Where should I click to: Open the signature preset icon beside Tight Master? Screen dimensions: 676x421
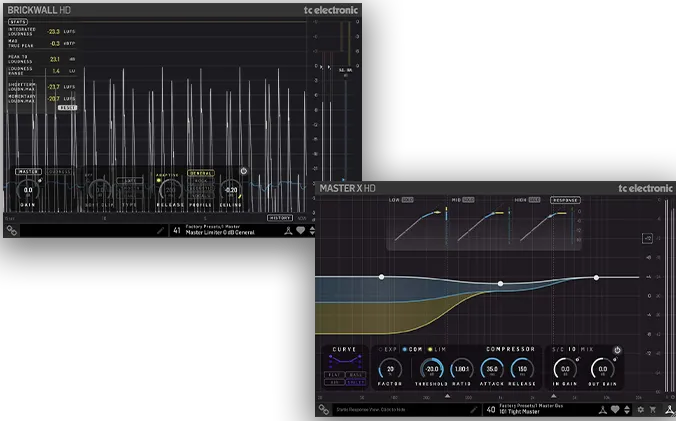tap(603, 409)
